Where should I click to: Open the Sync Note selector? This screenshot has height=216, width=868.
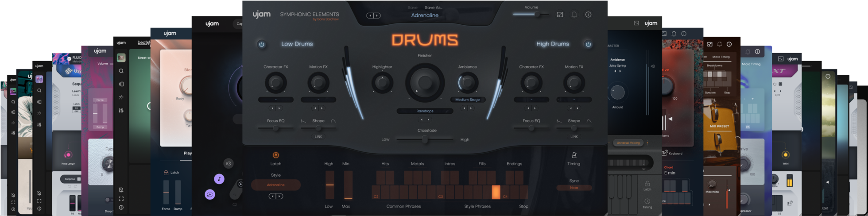[574, 188]
